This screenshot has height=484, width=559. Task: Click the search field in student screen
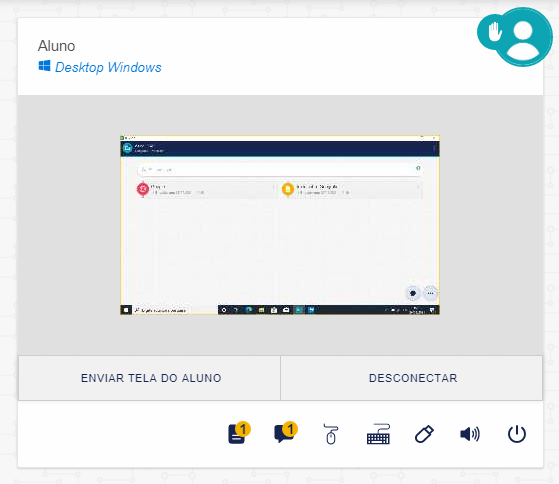280,170
